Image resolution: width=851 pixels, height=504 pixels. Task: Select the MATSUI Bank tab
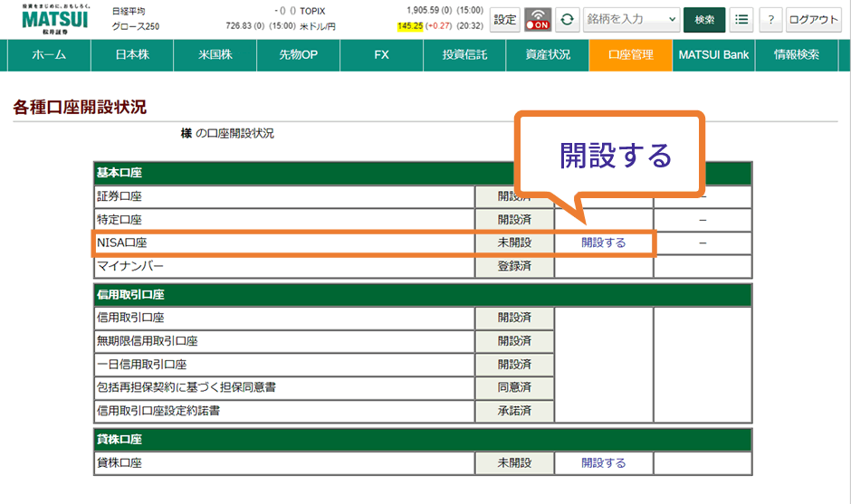(714, 55)
